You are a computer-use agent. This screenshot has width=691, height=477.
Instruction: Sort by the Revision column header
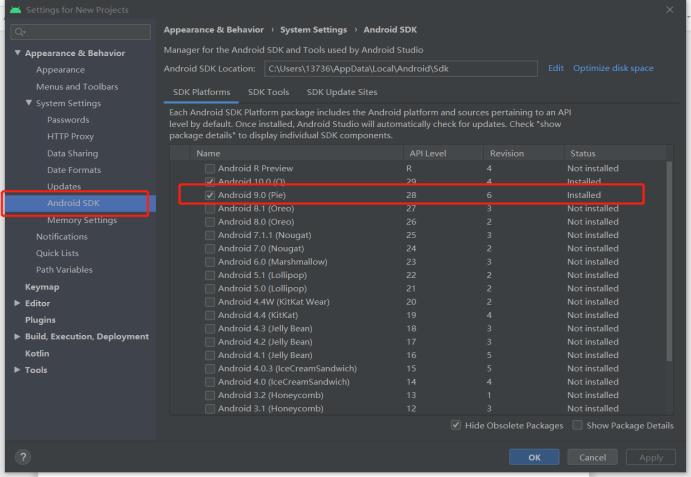click(x=524, y=153)
